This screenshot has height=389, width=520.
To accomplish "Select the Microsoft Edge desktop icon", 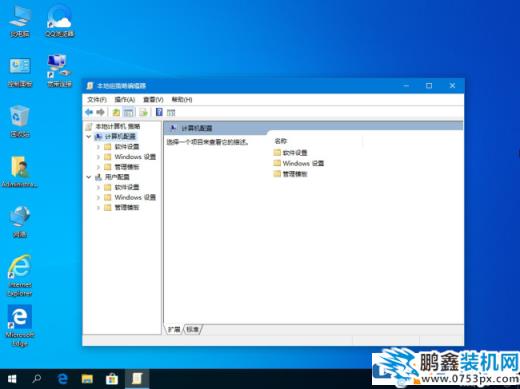I will [20, 326].
